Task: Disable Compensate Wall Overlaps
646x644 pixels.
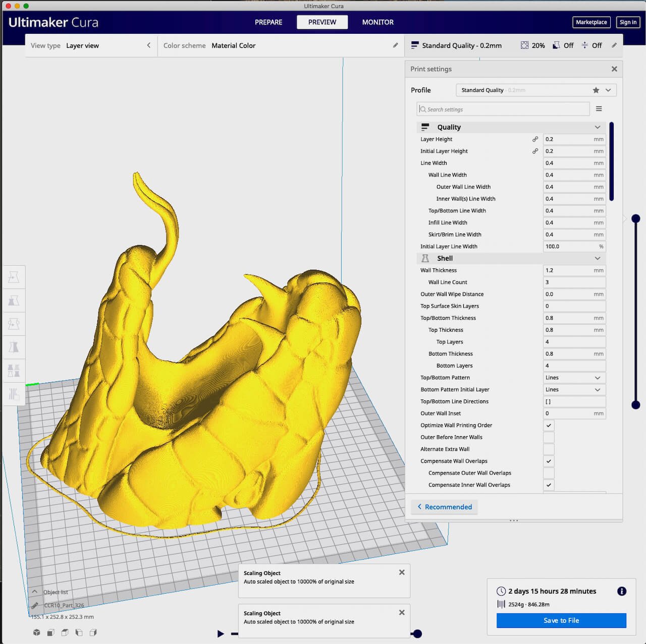Action: coord(549,461)
